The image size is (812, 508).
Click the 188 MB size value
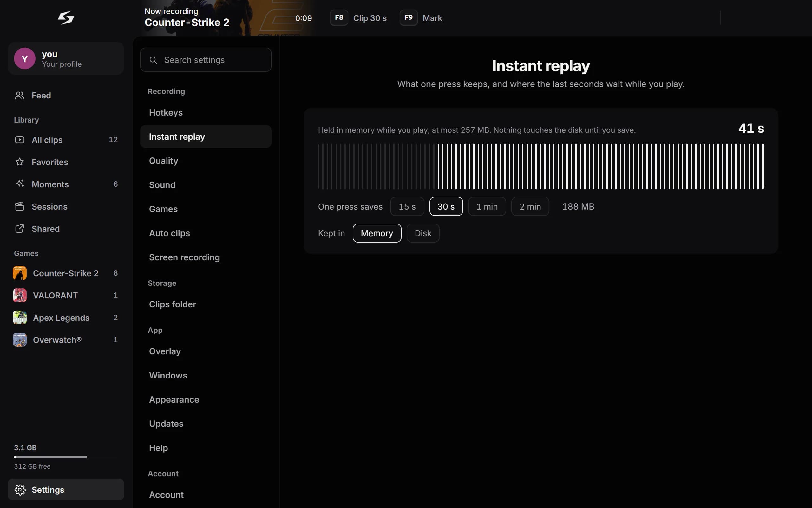pos(578,206)
